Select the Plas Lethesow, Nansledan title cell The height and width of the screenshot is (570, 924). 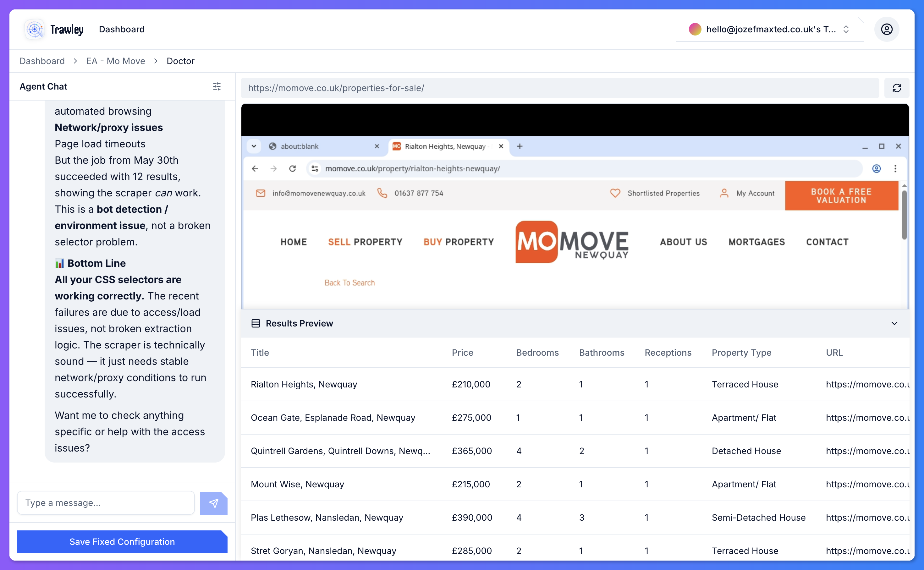tap(327, 518)
